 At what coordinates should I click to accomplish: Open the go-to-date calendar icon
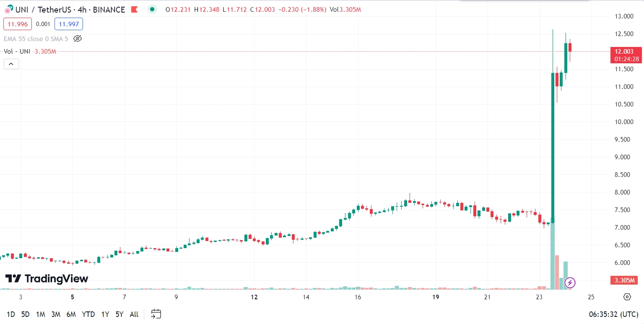(x=156, y=314)
